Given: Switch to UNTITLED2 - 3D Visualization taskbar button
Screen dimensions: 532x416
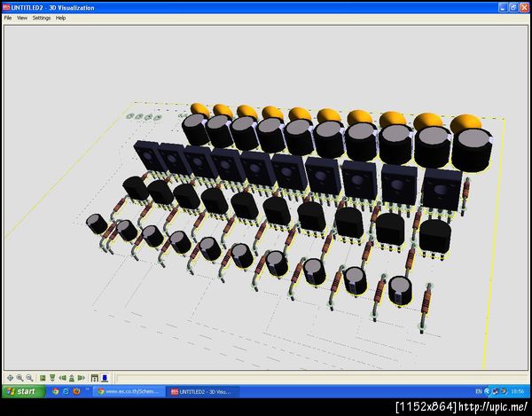Looking at the screenshot, I should tap(203, 391).
